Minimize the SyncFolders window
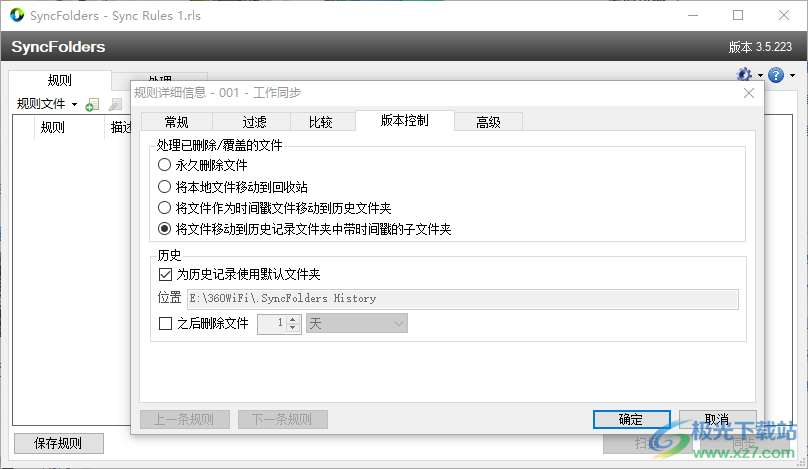 click(693, 15)
